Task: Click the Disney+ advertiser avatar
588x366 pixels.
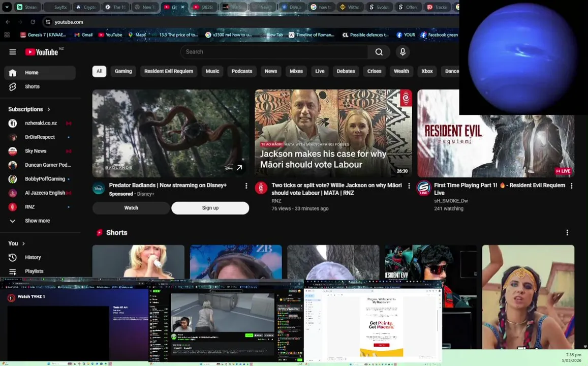Action: 99,188
